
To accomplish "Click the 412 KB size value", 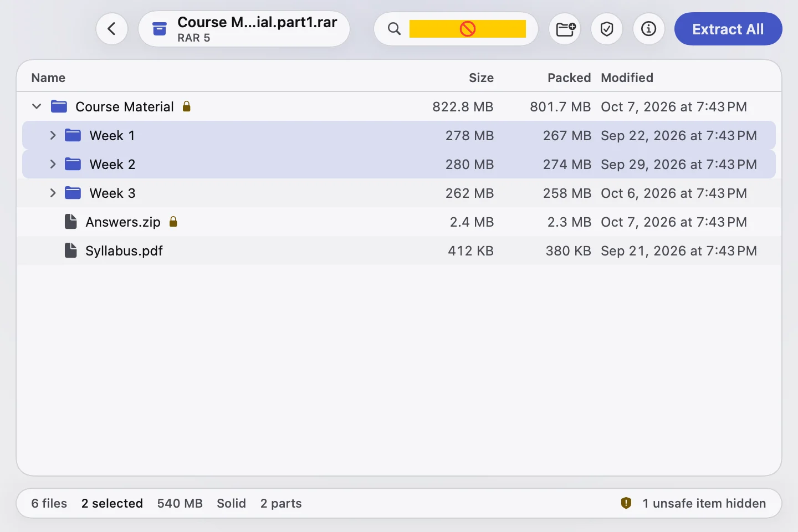I will coord(470,250).
